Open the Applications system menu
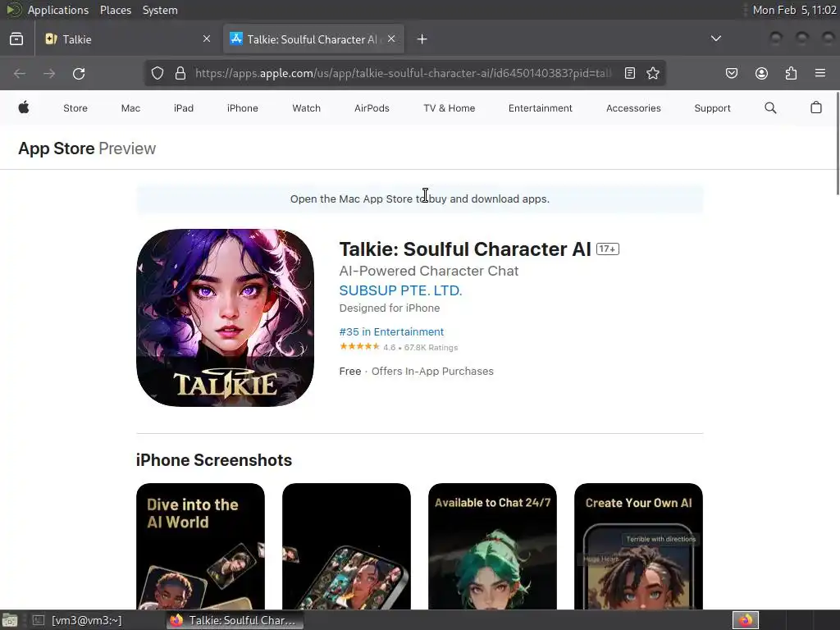This screenshot has height=630, width=840. pos(58,10)
